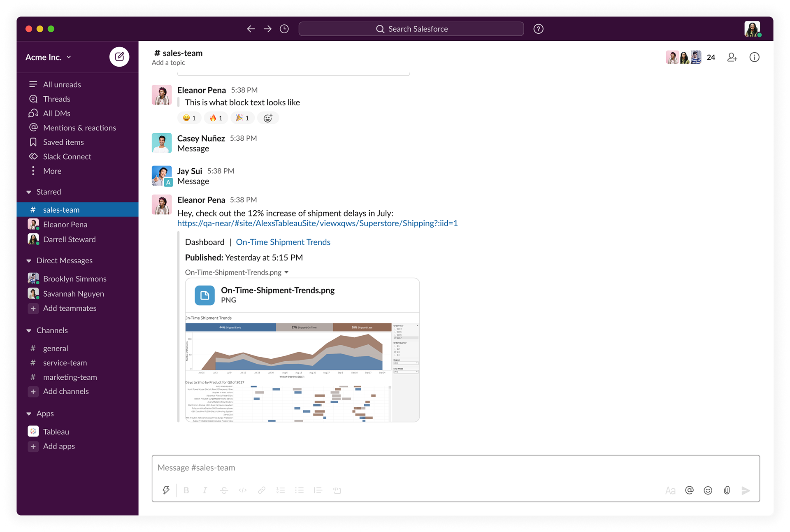790x532 pixels.
Task: Open the help question mark icon
Action: tap(538, 29)
